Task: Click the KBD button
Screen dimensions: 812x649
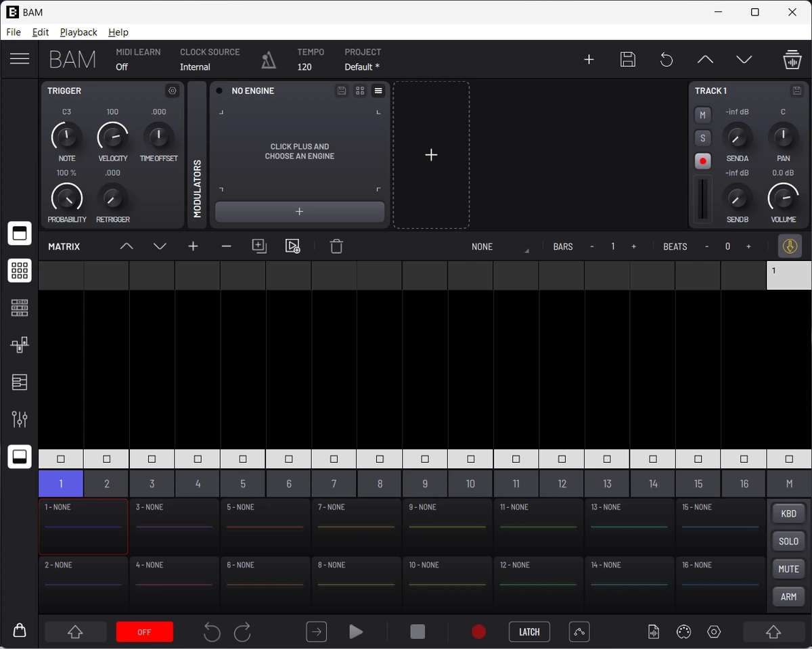Action: click(788, 514)
